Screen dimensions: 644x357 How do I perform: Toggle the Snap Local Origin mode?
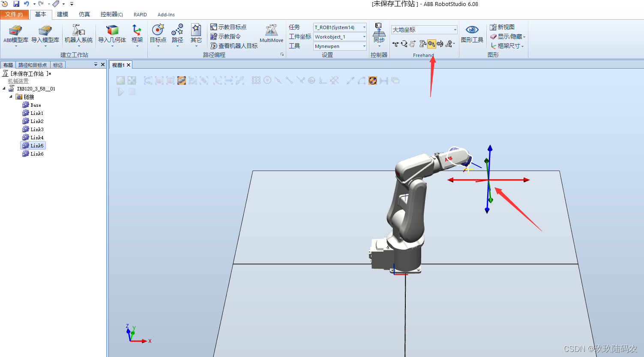click(323, 80)
